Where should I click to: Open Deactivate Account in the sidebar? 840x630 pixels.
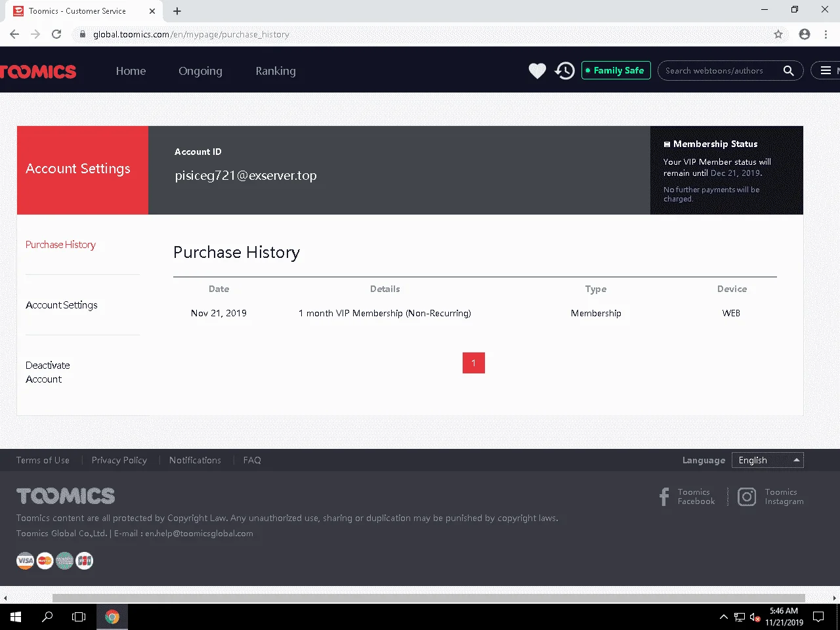pos(47,372)
